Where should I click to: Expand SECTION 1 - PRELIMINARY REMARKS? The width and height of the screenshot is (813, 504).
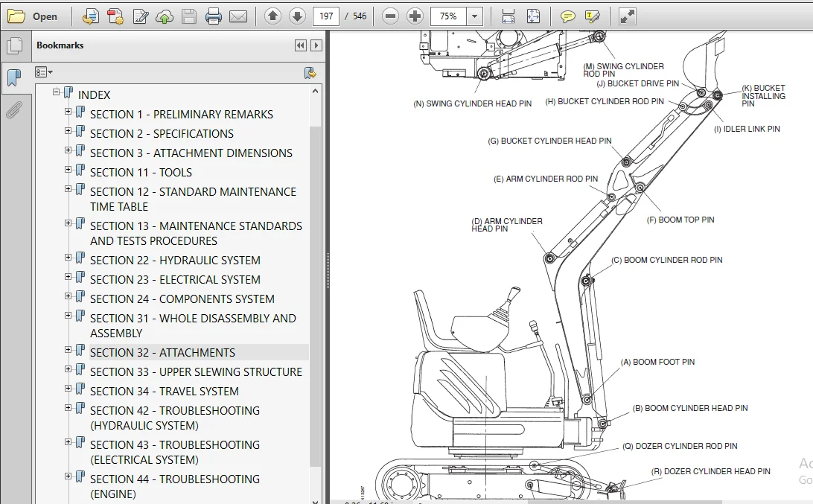(68, 112)
